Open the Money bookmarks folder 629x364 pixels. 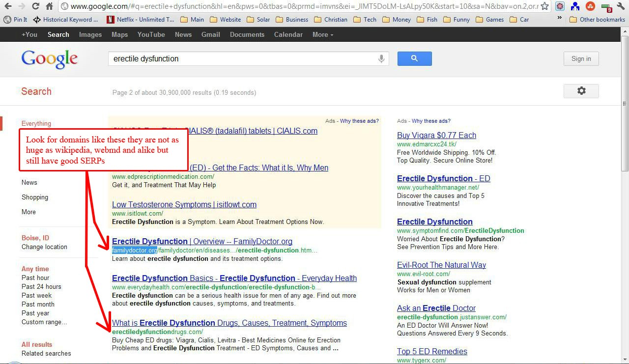coord(397,20)
